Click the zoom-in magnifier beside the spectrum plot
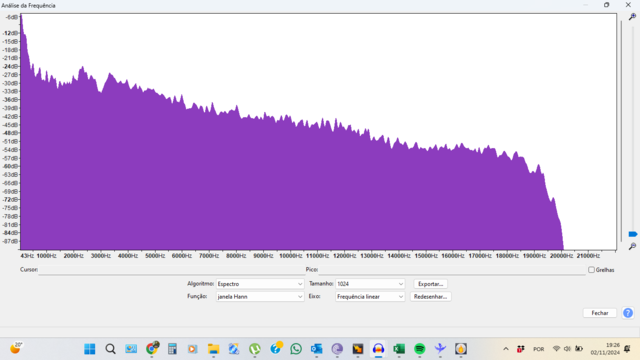The image size is (640, 360). [632, 17]
